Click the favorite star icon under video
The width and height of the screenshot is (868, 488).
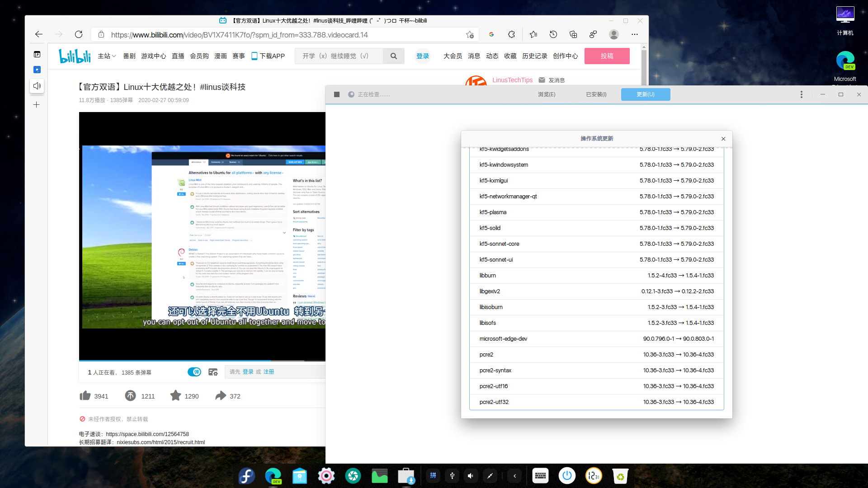[x=175, y=396]
